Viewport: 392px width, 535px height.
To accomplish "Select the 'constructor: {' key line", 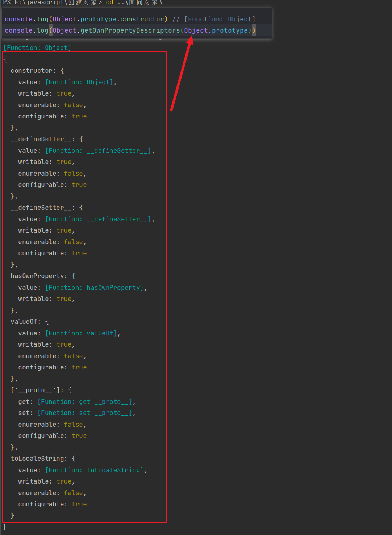I will [x=37, y=71].
